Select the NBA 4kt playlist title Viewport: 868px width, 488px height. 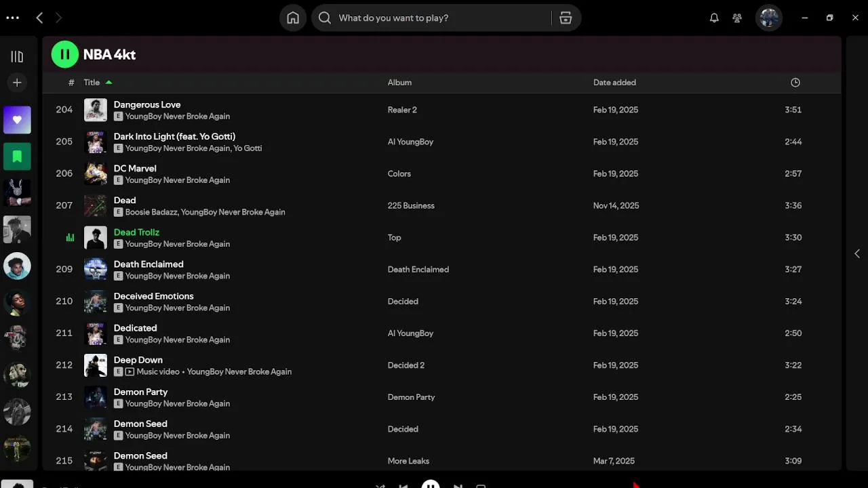coord(109,55)
